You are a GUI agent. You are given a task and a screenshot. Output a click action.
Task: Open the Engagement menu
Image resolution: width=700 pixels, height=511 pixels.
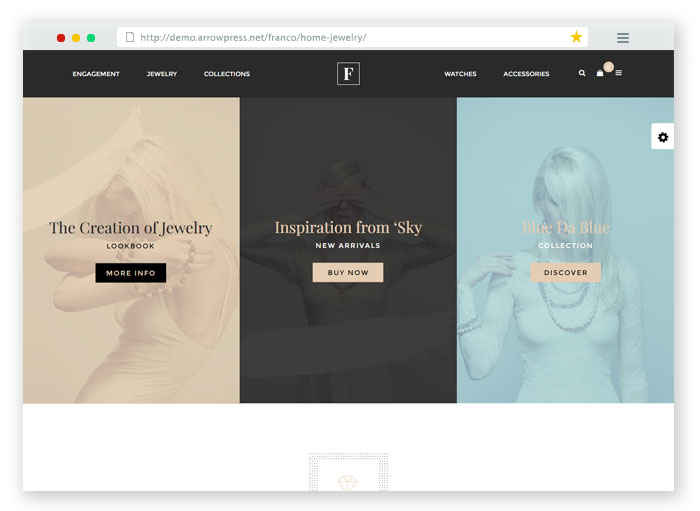(96, 74)
